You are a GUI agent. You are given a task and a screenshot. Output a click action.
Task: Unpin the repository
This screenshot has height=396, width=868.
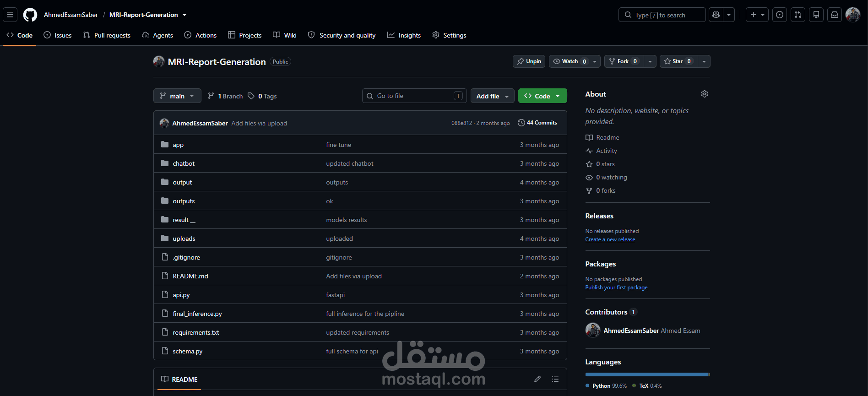point(529,61)
